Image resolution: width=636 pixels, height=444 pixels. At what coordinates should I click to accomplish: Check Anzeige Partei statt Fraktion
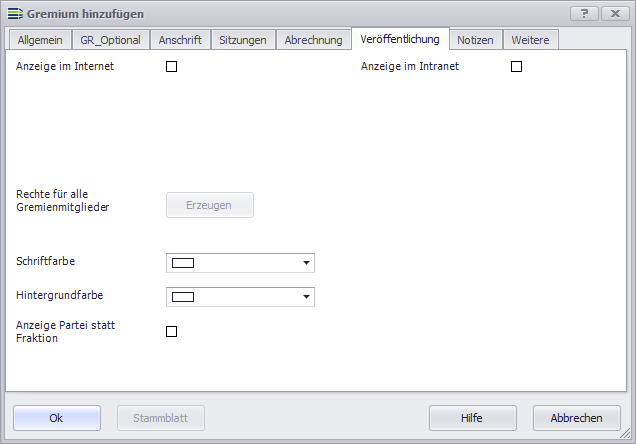171,331
